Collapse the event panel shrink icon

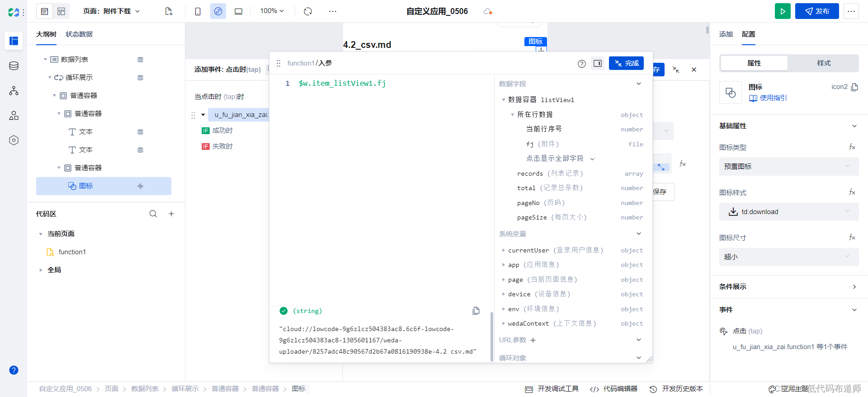(676, 70)
